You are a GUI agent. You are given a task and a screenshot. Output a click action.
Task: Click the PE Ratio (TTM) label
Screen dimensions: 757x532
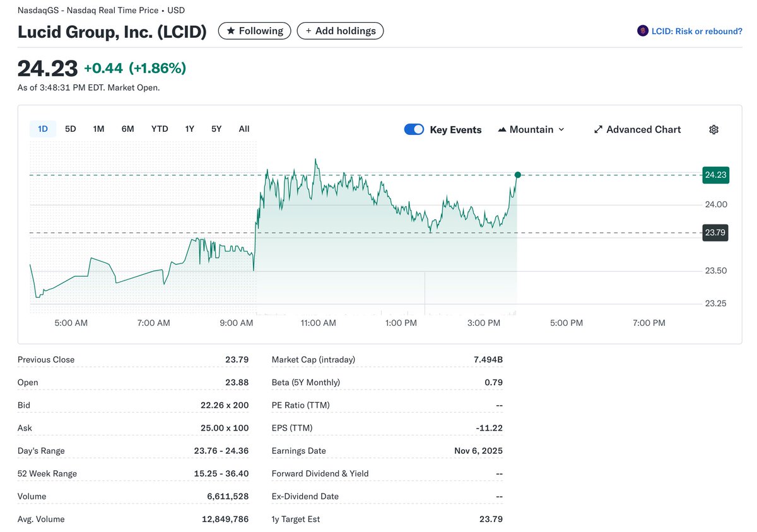[301, 405]
